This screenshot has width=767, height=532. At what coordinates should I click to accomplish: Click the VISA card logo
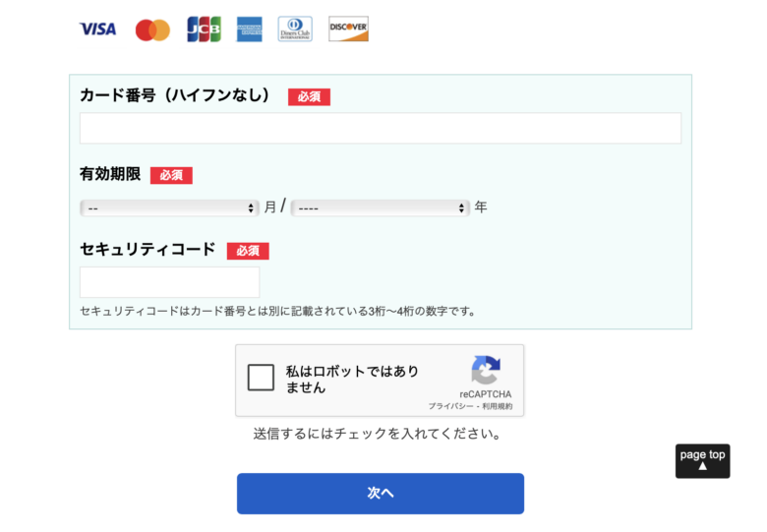coord(97,30)
